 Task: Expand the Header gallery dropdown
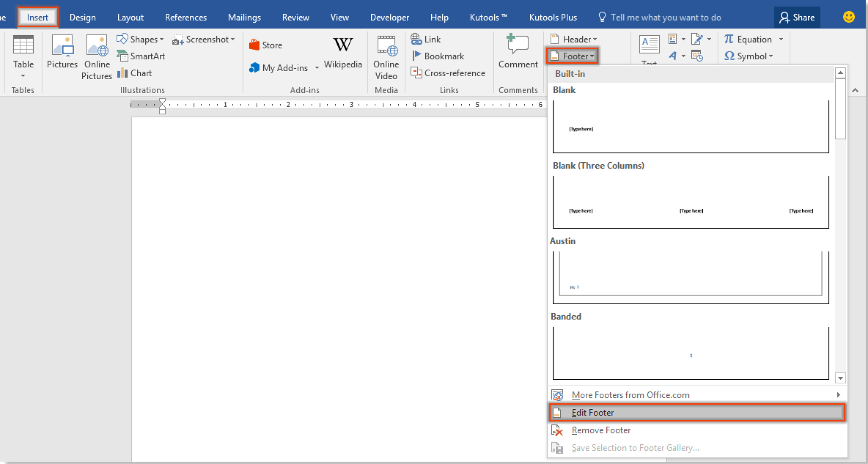point(595,39)
